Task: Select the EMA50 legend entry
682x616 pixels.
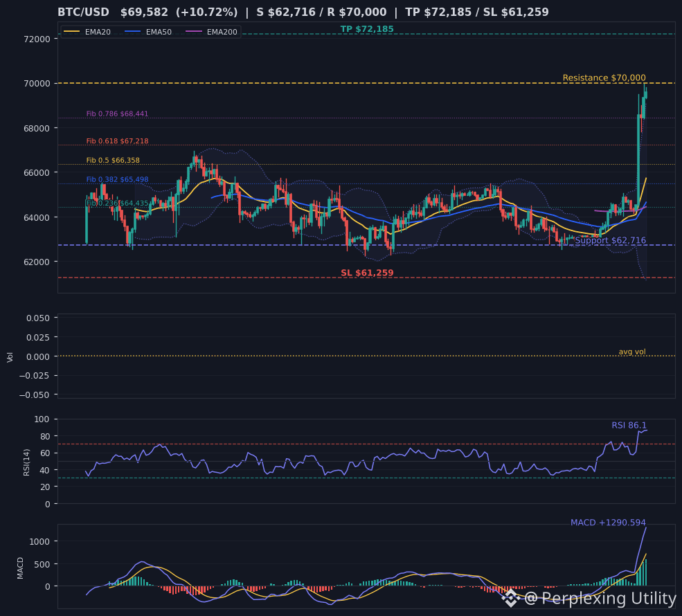Action: [148, 32]
